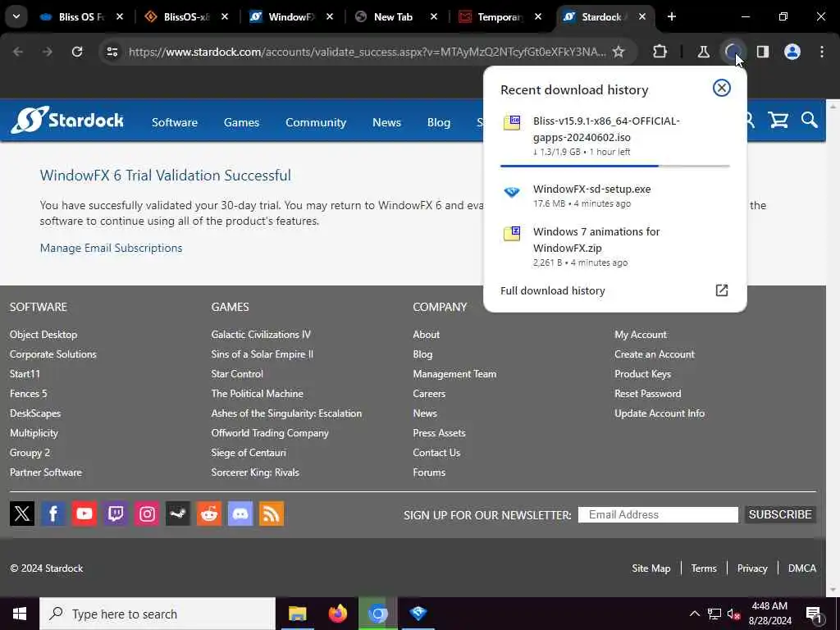This screenshot has height=630, width=840.
Task: Open a new browser tab
Action: 672,16
